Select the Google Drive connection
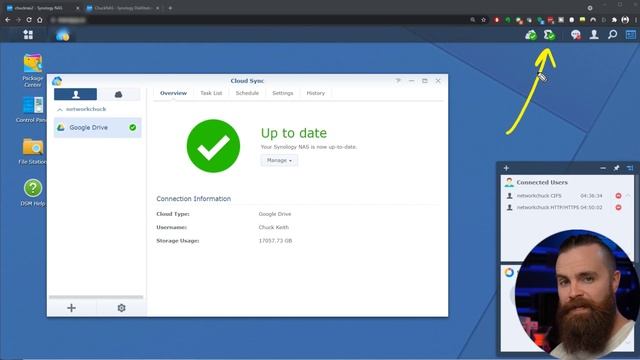Screen dimensions: 640x360 click(98, 127)
